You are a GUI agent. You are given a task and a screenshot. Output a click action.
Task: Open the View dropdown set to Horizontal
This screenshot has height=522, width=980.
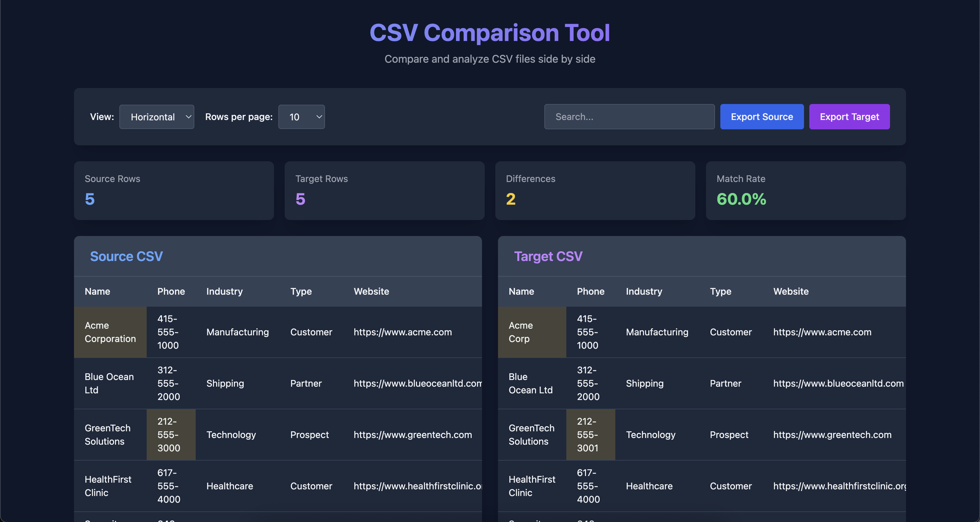coord(156,117)
